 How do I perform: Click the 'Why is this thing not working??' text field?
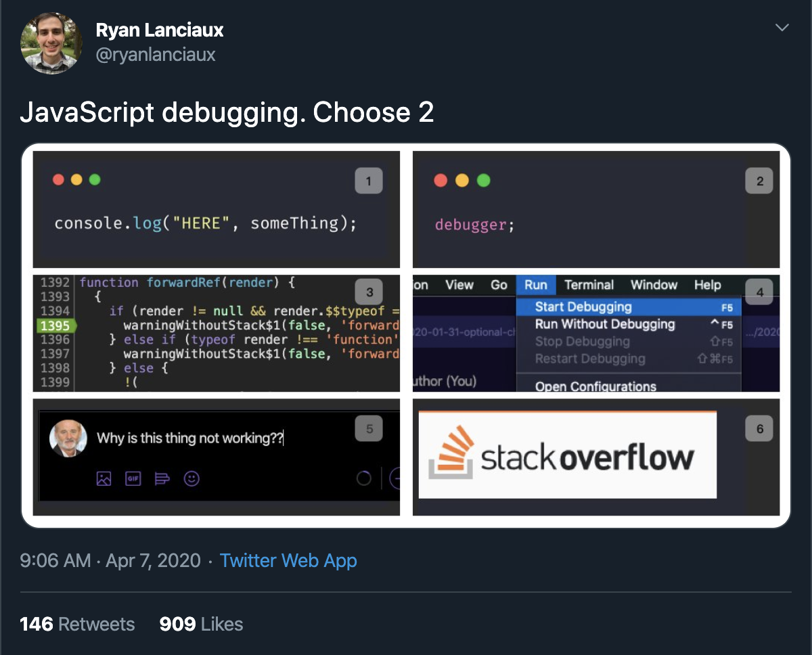[x=190, y=438]
